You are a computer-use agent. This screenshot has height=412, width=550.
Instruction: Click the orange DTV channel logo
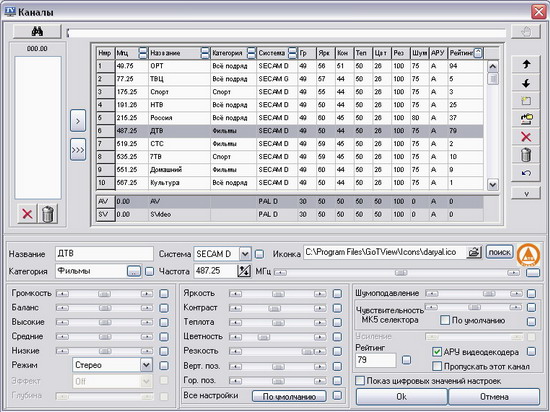click(528, 255)
